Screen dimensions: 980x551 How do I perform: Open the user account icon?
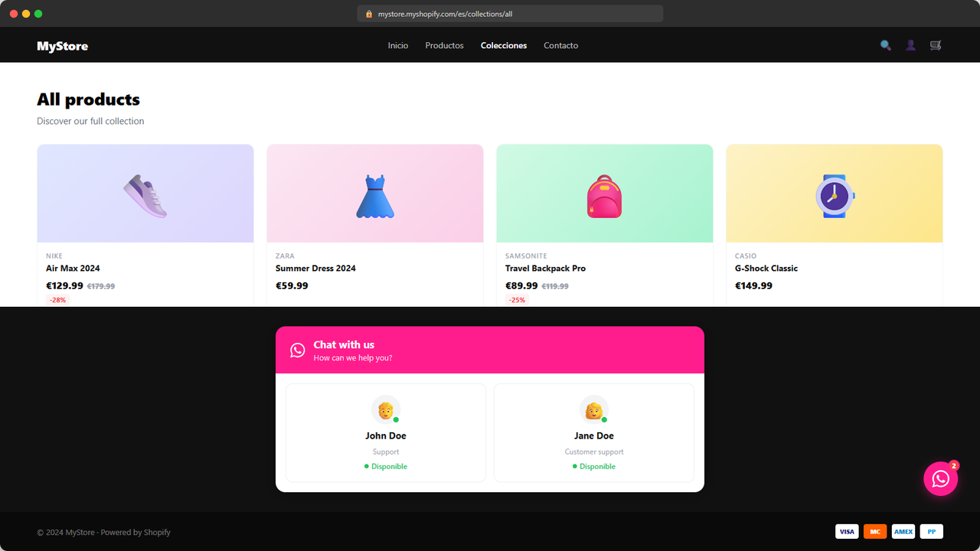pos(910,45)
